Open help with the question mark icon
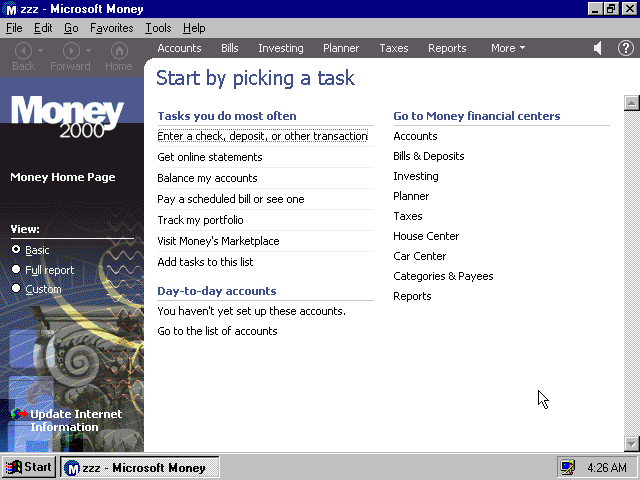 click(x=624, y=48)
